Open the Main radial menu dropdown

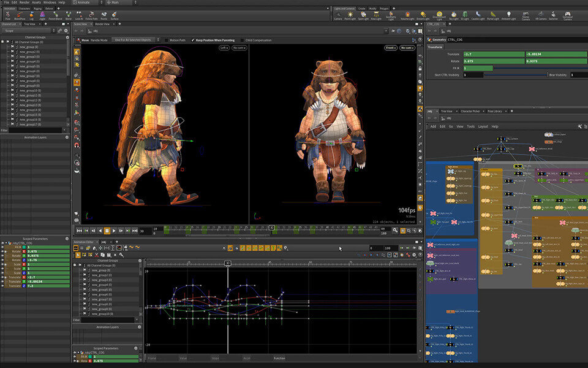click(121, 2)
